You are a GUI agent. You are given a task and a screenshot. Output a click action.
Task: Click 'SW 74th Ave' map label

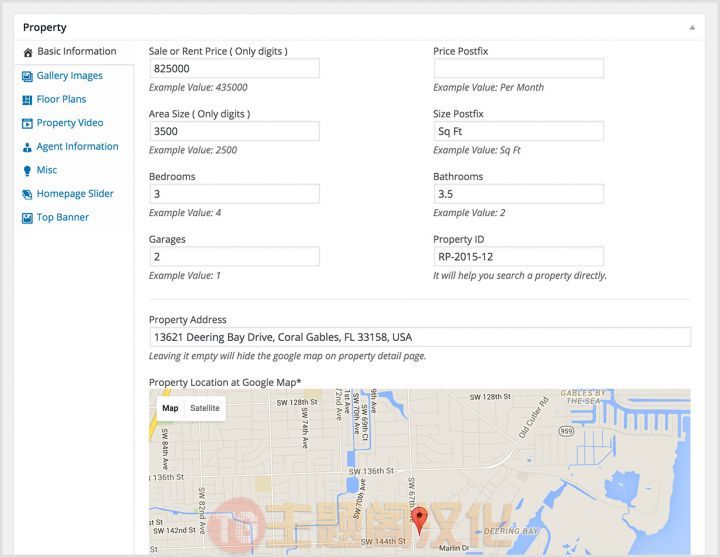pyautogui.click(x=304, y=428)
